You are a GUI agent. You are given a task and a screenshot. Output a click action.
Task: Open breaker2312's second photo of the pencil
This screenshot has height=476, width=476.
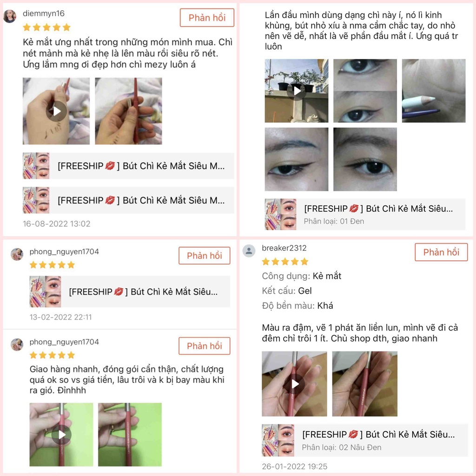[x=364, y=383]
